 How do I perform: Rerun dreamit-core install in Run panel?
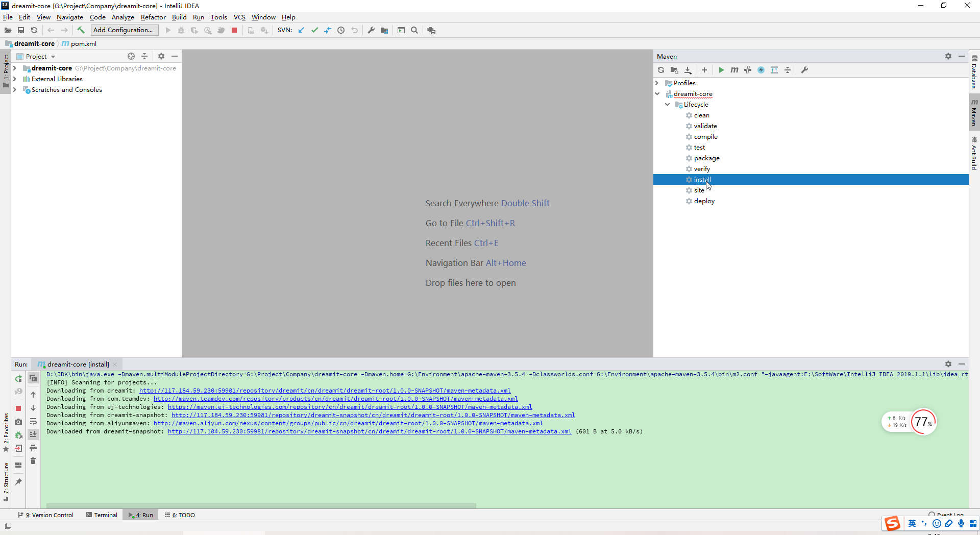coord(18,379)
